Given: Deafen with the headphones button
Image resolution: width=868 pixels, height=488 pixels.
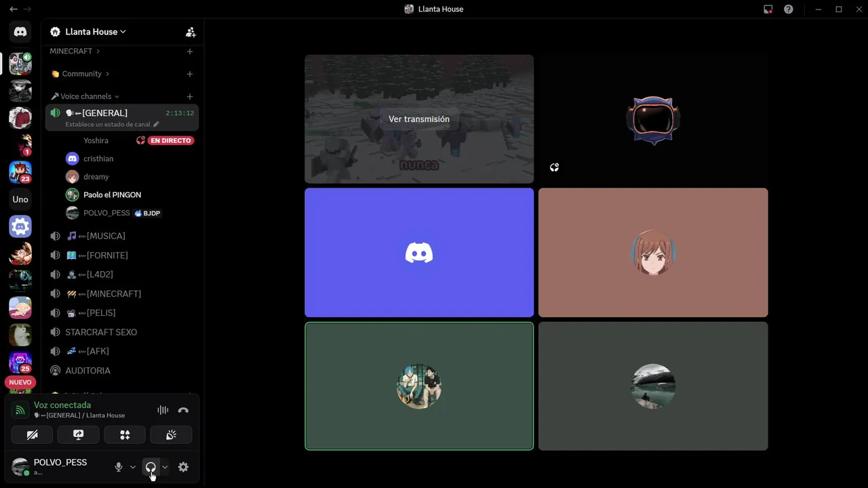Looking at the screenshot, I should pos(151,467).
